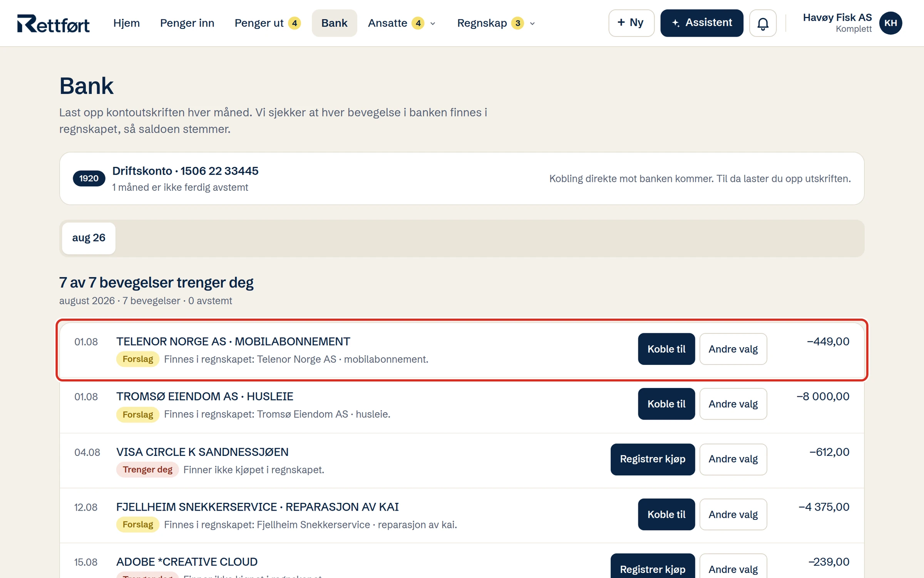Registrer kjøp for Circle K Sandnessjøen
This screenshot has height=578, width=924.
click(x=653, y=459)
